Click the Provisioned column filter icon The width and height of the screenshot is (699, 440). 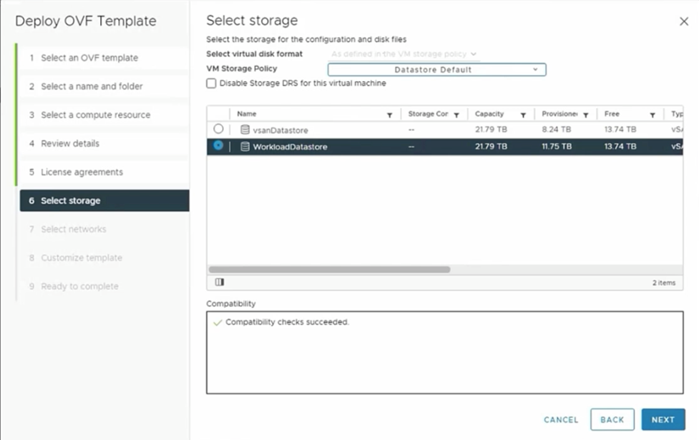584,115
